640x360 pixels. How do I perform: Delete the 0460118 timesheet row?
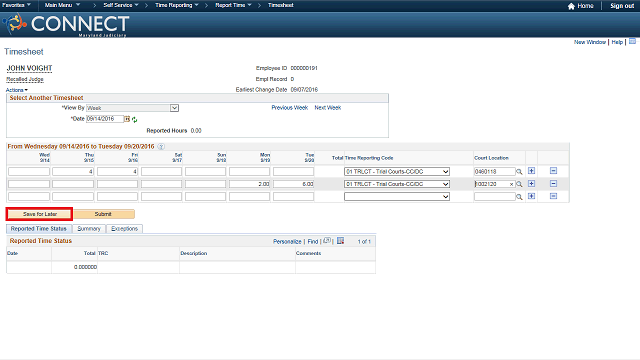pyautogui.click(x=553, y=171)
